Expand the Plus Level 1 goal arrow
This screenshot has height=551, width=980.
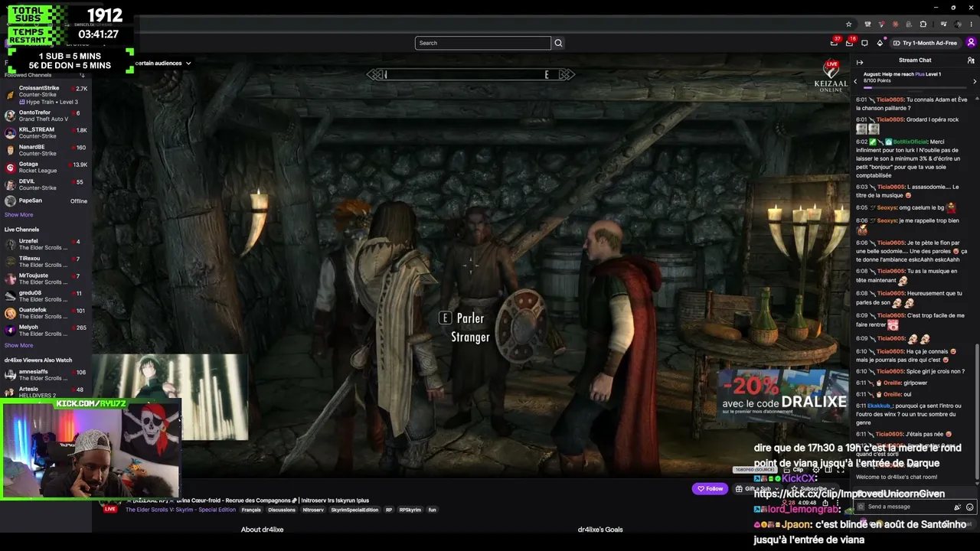click(975, 81)
